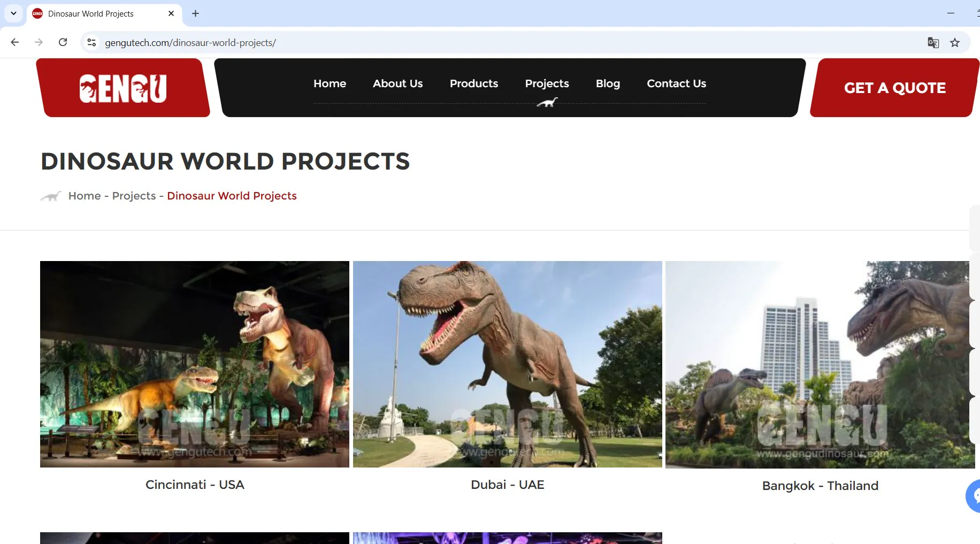Close the Dinosaur World Projects tab
The width and height of the screenshot is (980, 544).
(171, 13)
